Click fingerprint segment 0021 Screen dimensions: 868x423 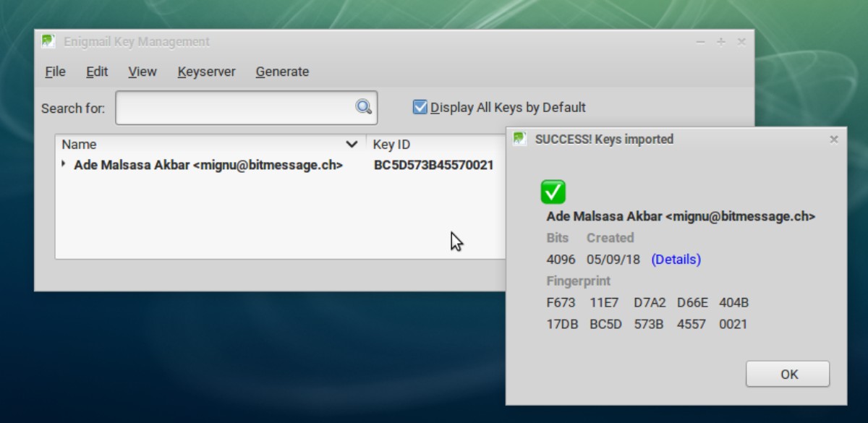pos(733,324)
